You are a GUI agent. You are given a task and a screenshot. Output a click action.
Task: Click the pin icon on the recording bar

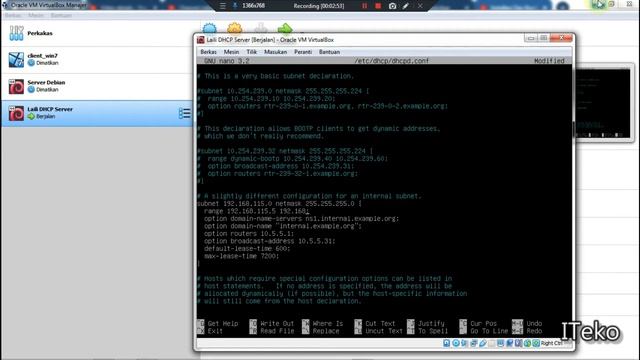tap(235, 6)
